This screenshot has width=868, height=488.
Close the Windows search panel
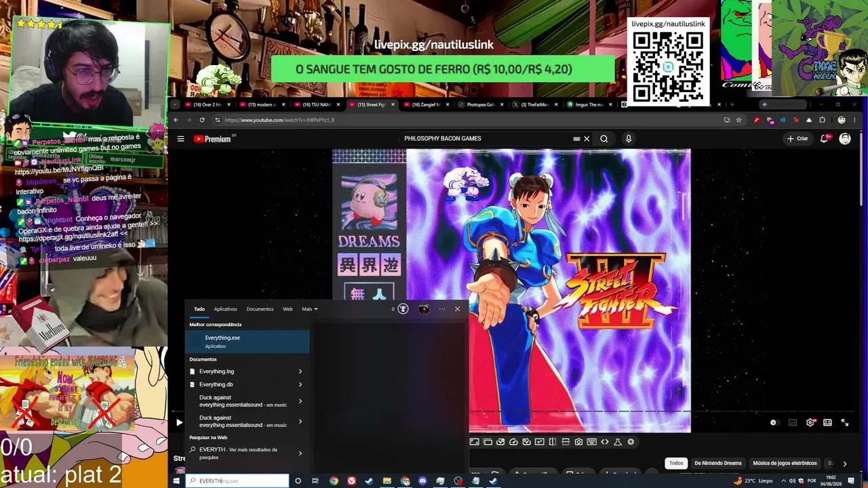[457, 309]
